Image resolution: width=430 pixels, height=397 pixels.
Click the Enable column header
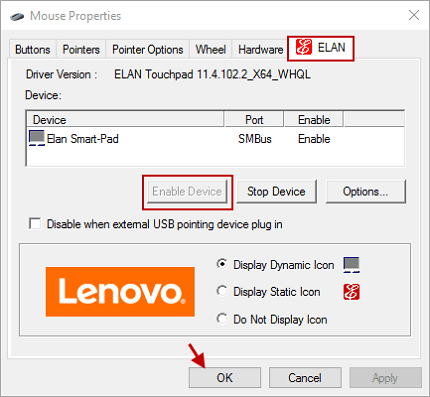[314, 120]
